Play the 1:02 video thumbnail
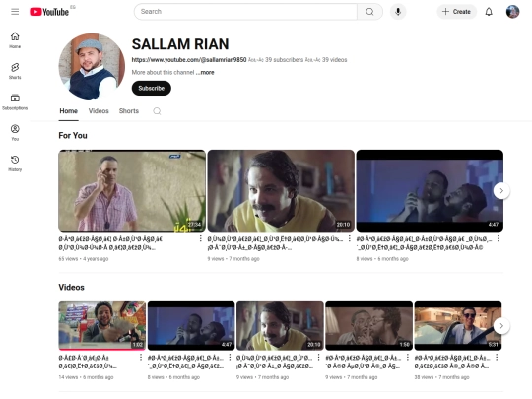The height and width of the screenshot is (399, 532). [x=102, y=326]
